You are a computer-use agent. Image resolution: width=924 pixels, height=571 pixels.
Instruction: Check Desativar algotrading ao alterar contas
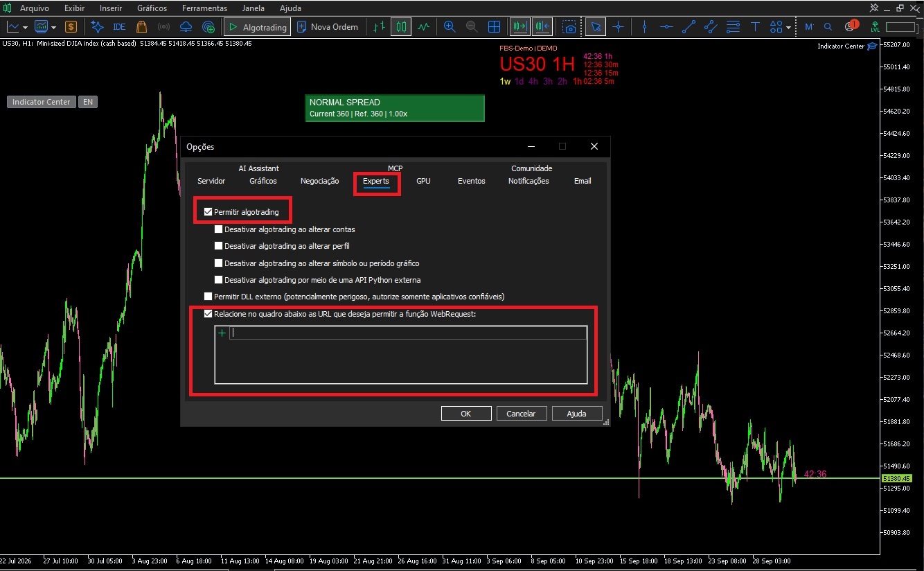[x=218, y=229]
